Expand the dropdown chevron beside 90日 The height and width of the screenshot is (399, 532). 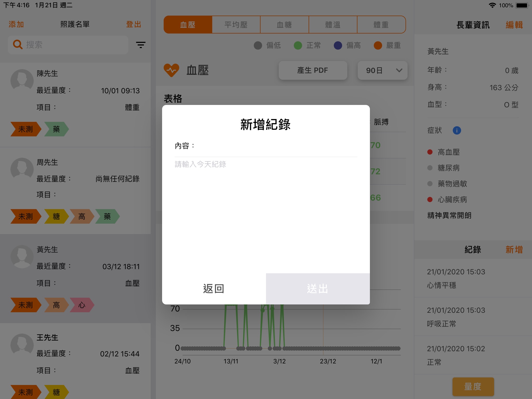click(x=399, y=70)
